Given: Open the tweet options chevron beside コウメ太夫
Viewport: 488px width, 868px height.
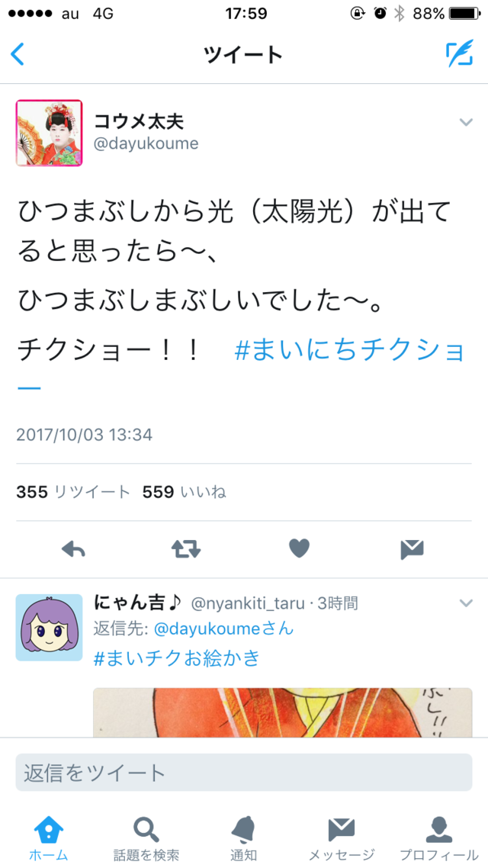Looking at the screenshot, I should [467, 122].
